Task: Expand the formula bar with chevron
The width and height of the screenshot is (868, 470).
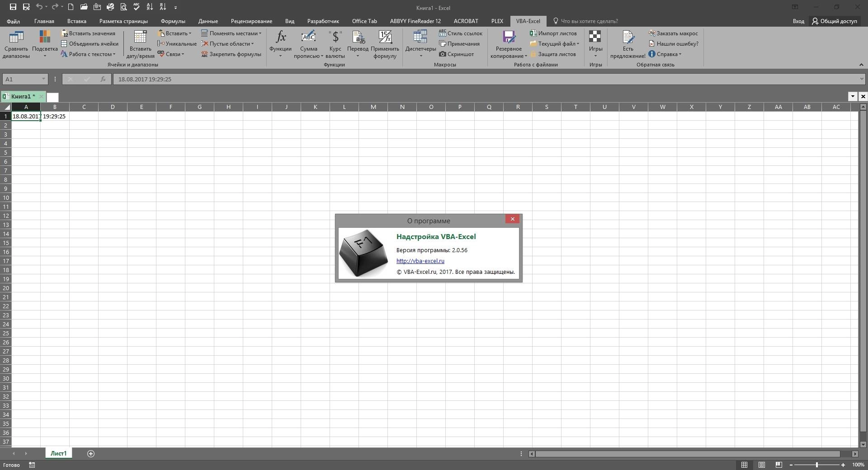Action: tap(862, 79)
